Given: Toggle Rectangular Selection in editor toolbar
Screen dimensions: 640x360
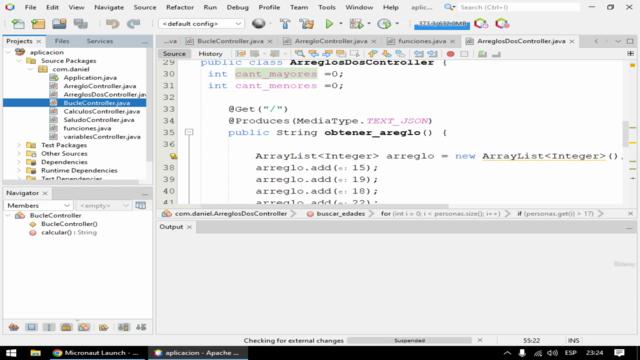Looking at the screenshot, I should 355,53.
